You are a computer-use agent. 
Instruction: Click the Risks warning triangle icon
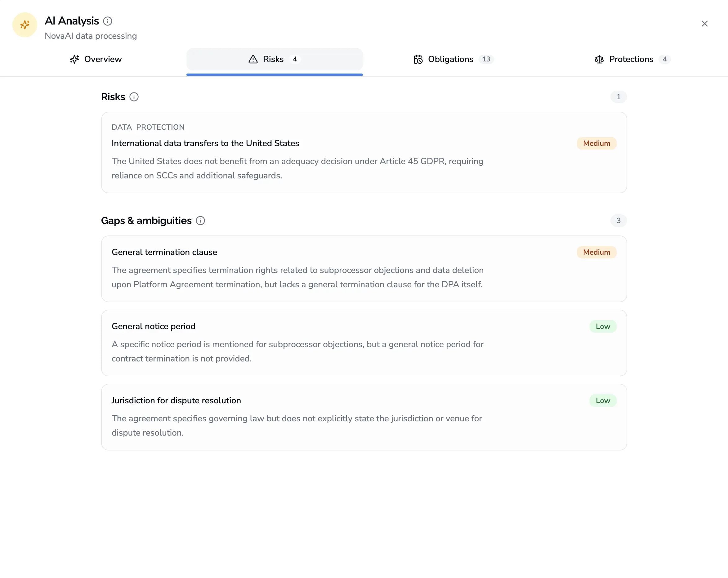click(x=253, y=59)
